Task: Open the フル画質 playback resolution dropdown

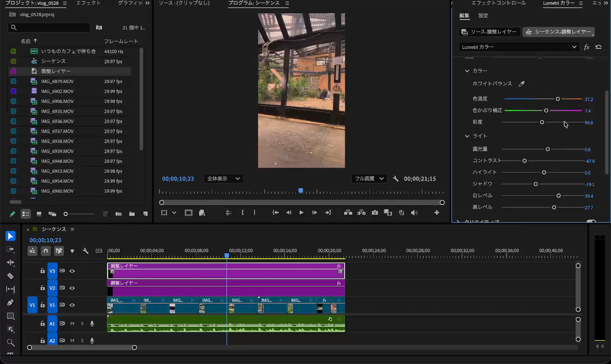Action: (369, 179)
